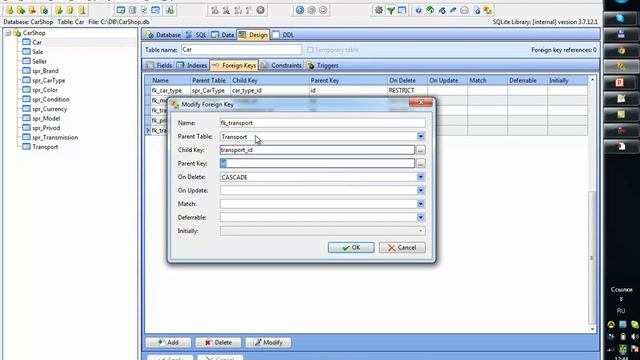
Task: Open the Parent Table dropdown
Action: tap(420, 136)
